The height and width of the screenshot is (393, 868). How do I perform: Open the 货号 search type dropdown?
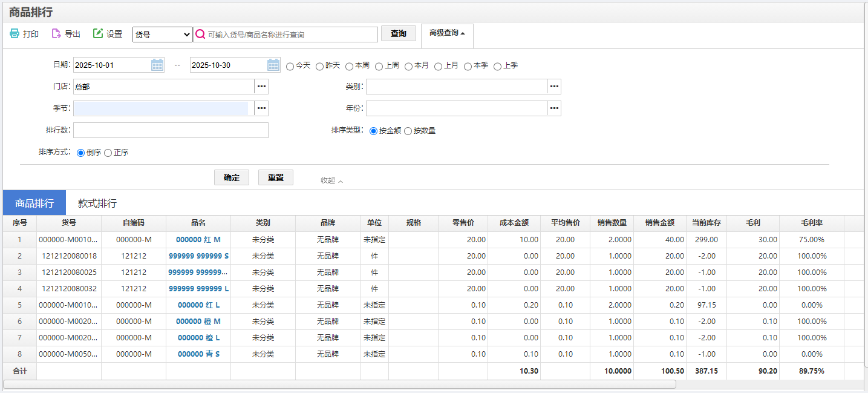[x=162, y=35]
